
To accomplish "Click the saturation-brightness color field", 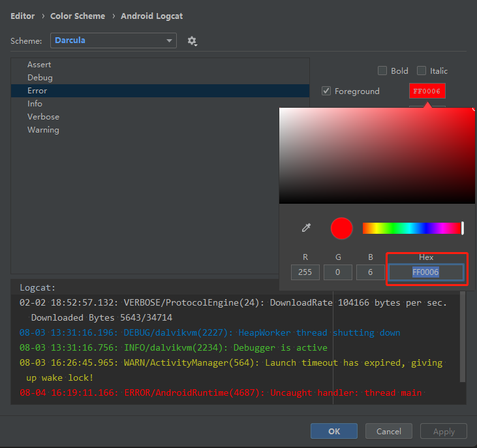I will click(377, 155).
